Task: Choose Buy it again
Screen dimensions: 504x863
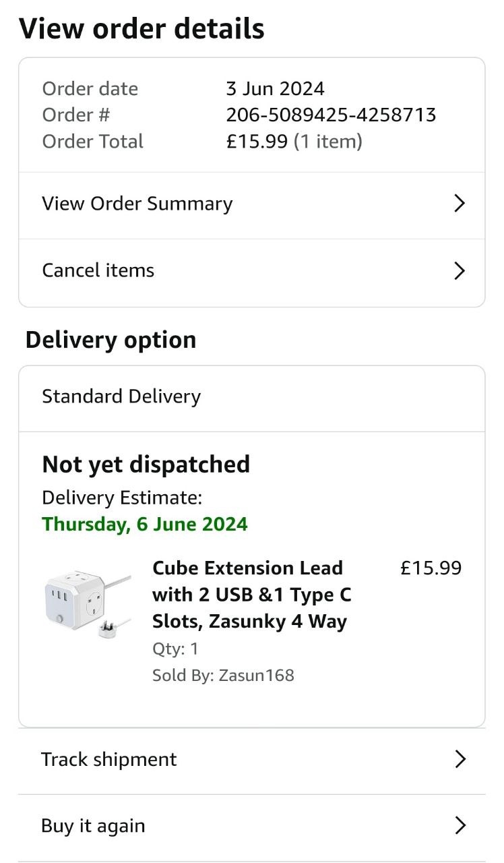Action: (93, 826)
